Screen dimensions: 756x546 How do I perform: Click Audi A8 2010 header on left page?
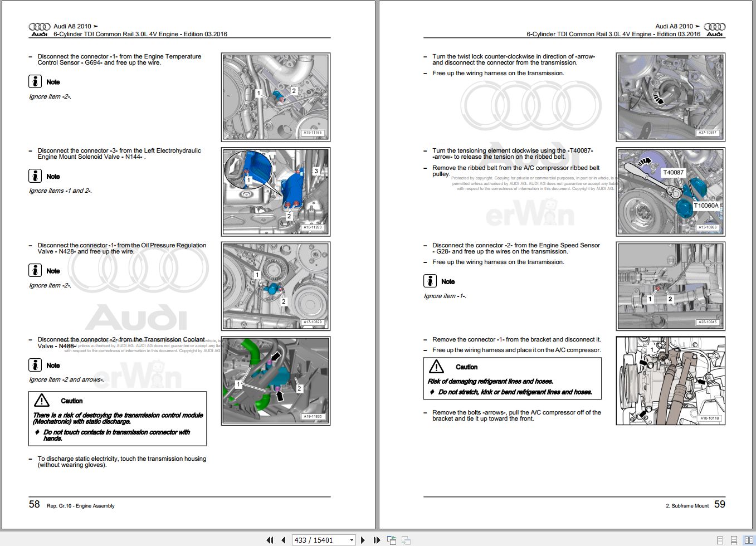[76, 26]
